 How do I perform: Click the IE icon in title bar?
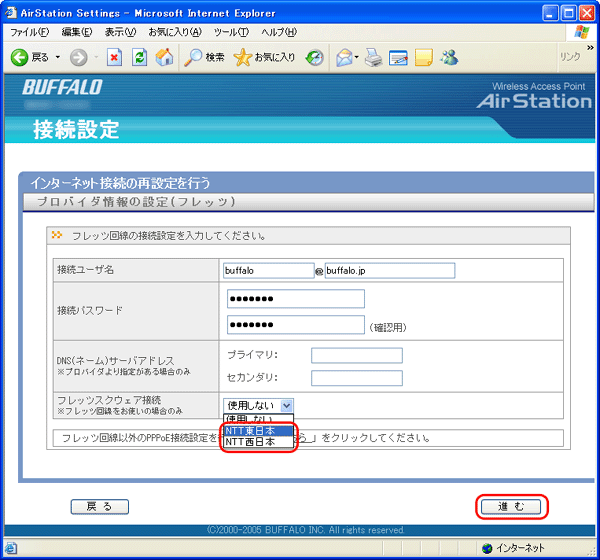coord(11,13)
